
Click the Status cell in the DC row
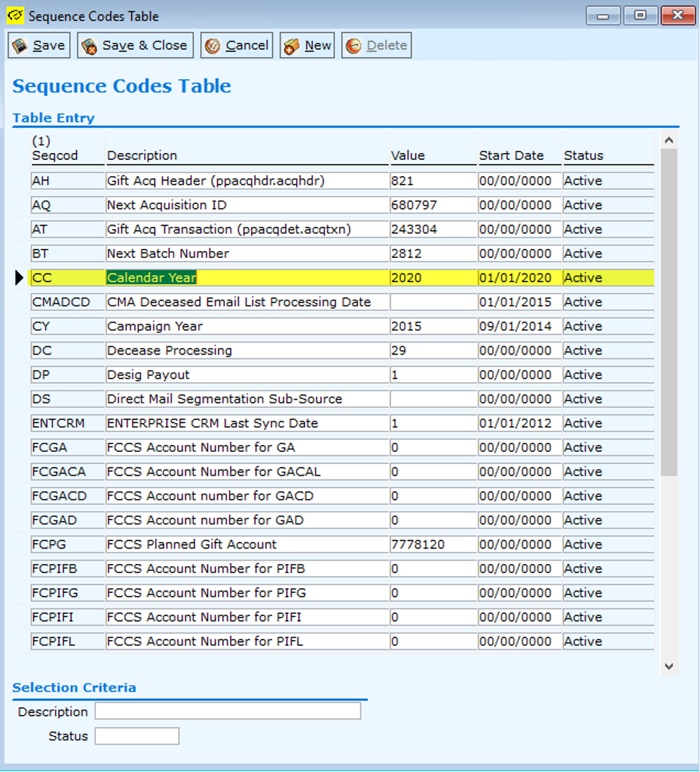click(608, 350)
